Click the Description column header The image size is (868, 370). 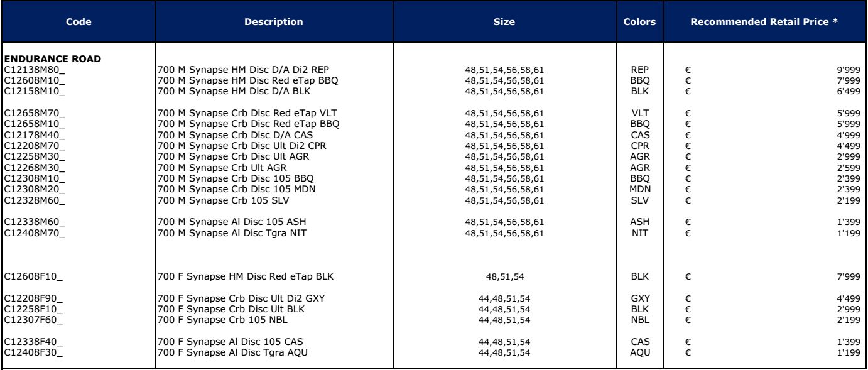tap(274, 22)
